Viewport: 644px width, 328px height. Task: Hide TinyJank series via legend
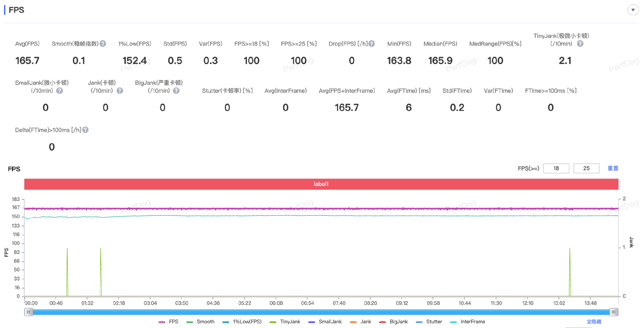tap(285, 322)
